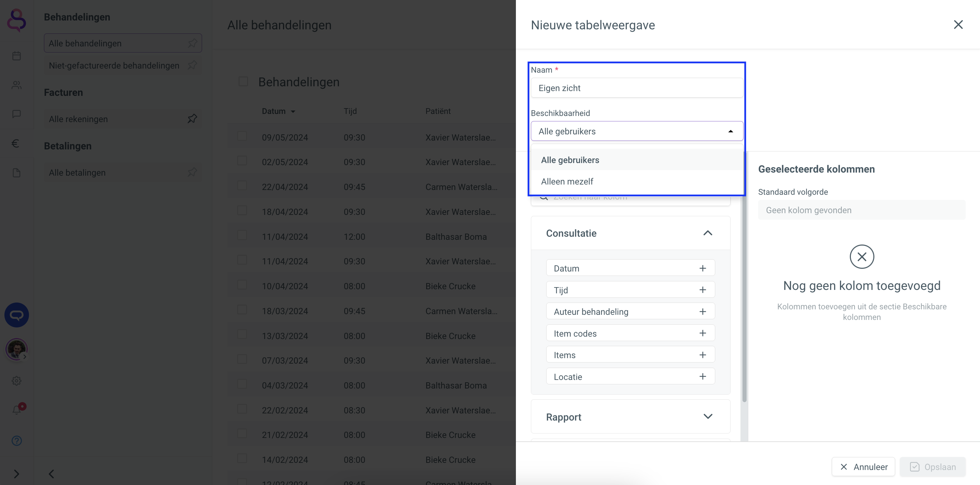Check the row dated 02/05/2024
The image size is (980, 485).
[242, 161]
